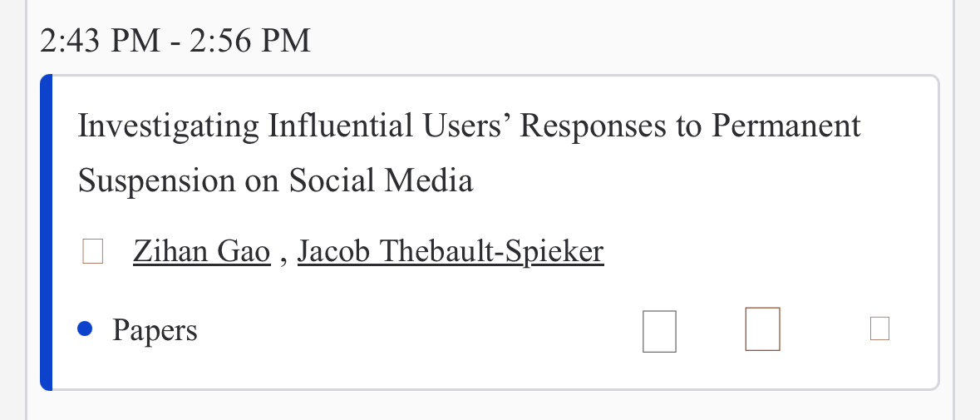The width and height of the screenshot is (980, 420).
Task: Click blank card area between Papers and icons
Action: tap(419, 330)
